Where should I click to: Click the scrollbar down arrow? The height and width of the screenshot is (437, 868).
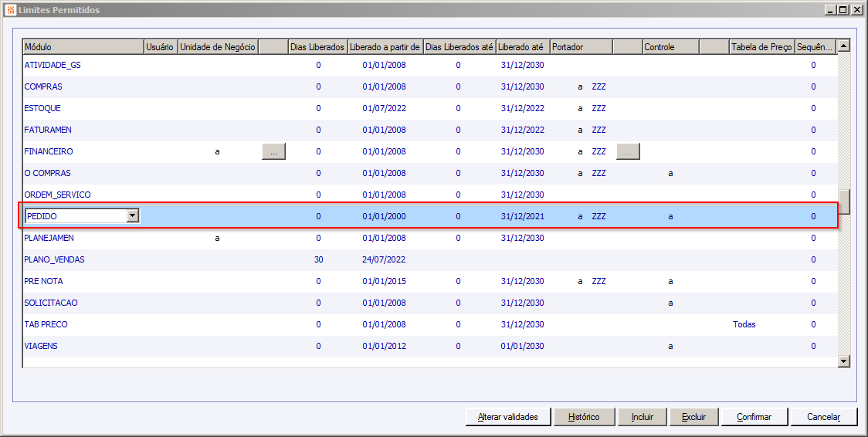843,361
